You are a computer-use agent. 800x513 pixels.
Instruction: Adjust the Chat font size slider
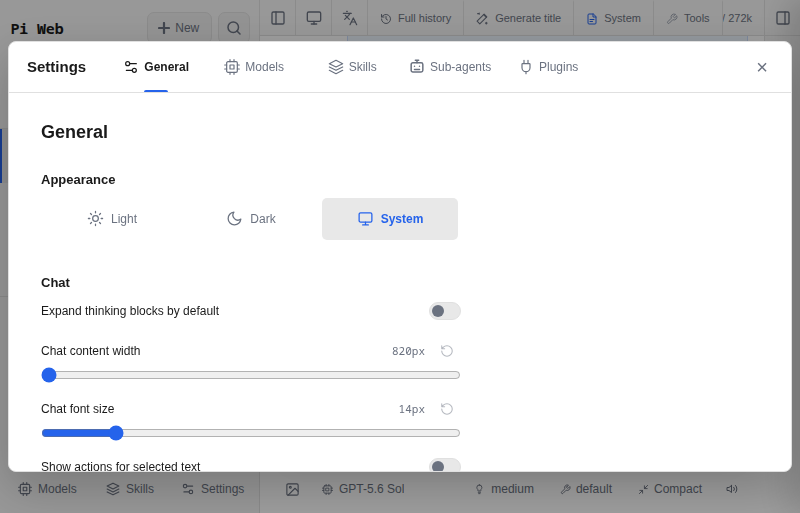[x=251, y=433]
